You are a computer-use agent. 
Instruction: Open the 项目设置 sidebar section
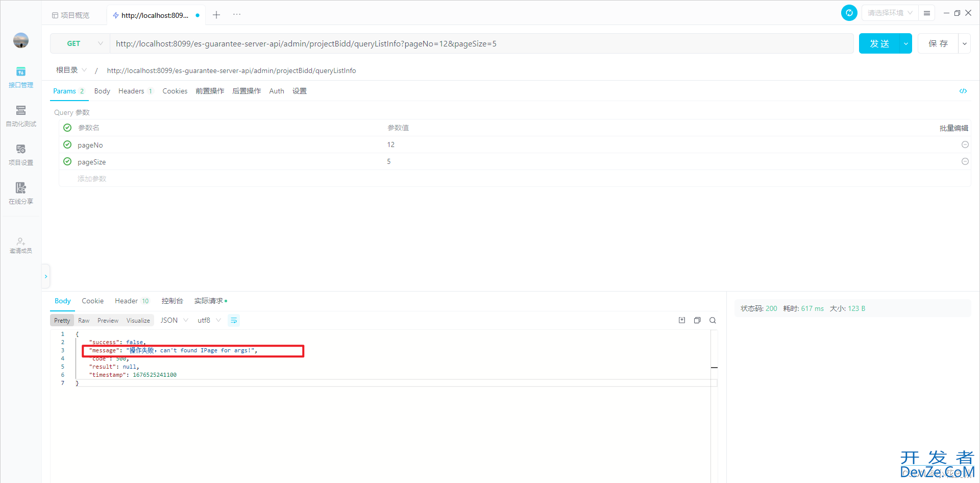21,155
